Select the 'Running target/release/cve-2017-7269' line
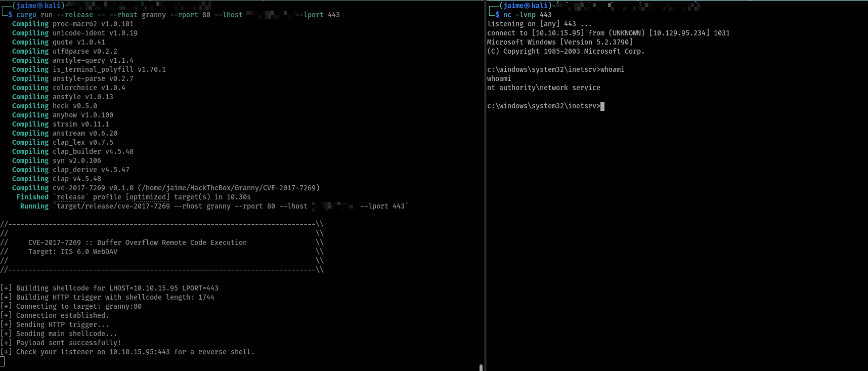This screenshot has width=868, height=371. [214, 206]
